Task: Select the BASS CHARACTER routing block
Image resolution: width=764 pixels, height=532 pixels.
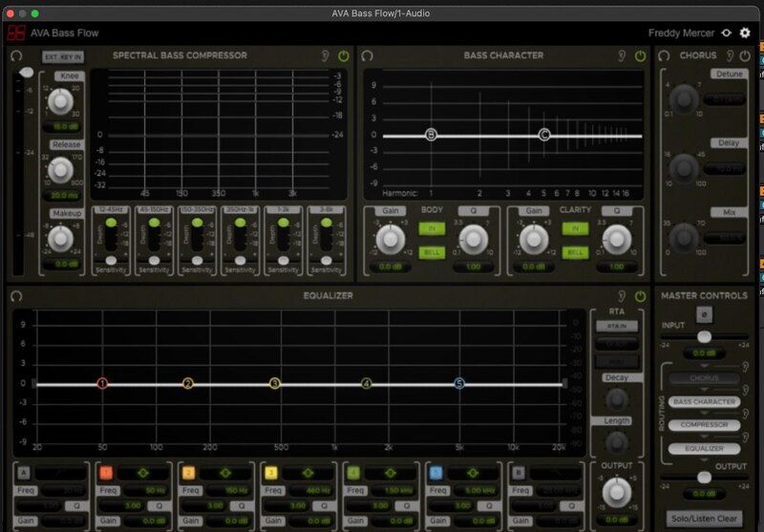Action: [x=704, y=402]
